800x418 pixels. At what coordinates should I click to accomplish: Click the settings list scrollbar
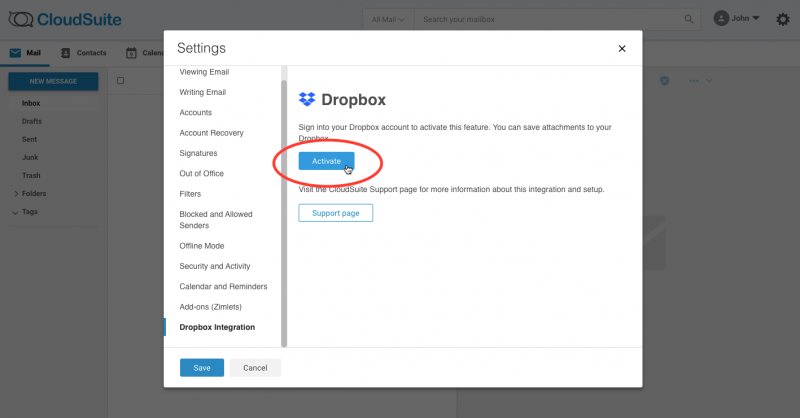(x=284, y=213)
